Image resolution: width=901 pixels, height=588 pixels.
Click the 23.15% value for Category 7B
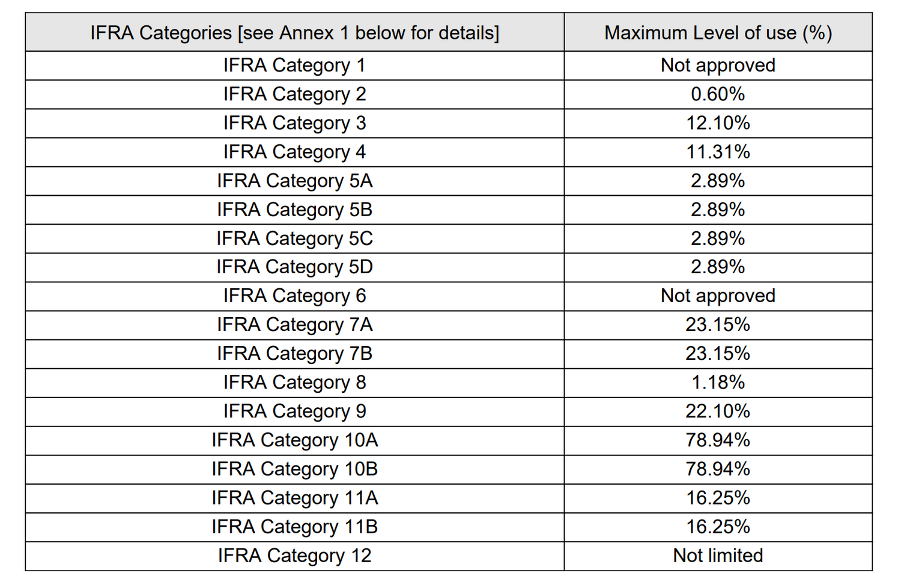pyautogui.click(x=718, y=353)
